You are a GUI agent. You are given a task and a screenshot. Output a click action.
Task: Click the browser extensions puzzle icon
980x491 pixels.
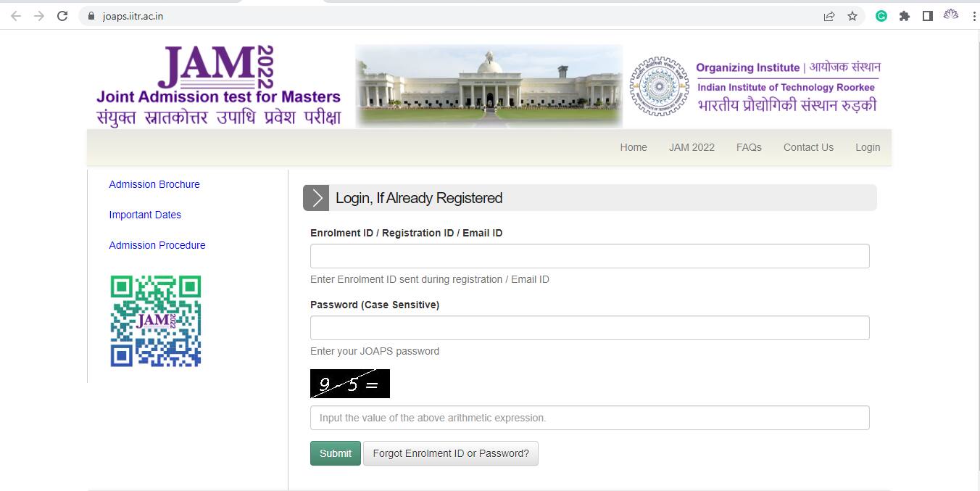click(x=905, y=15)
